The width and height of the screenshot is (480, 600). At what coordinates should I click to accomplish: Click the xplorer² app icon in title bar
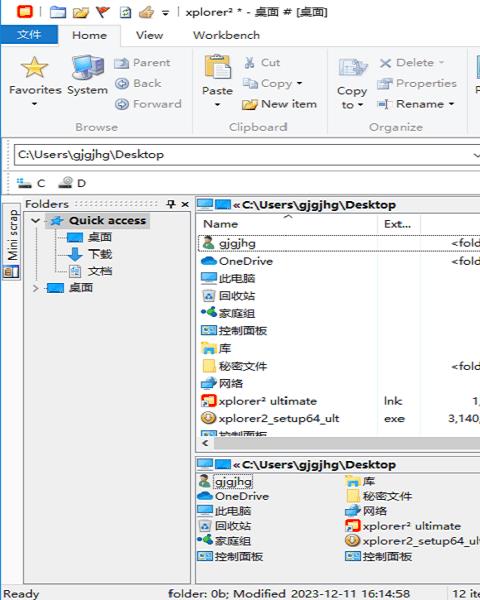(25, 12)
